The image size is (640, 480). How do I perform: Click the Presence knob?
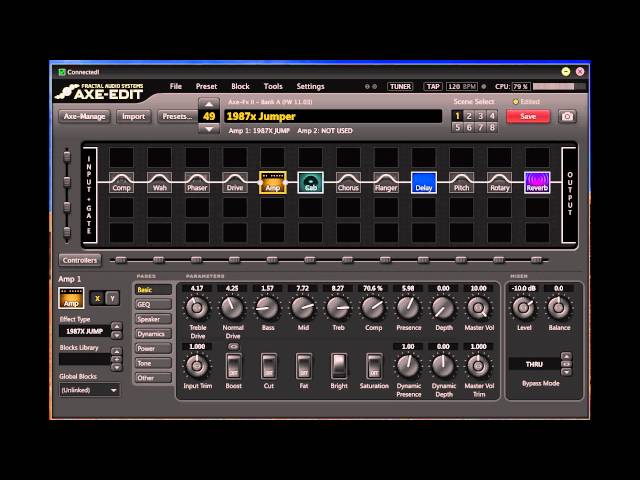pos(408,308)
